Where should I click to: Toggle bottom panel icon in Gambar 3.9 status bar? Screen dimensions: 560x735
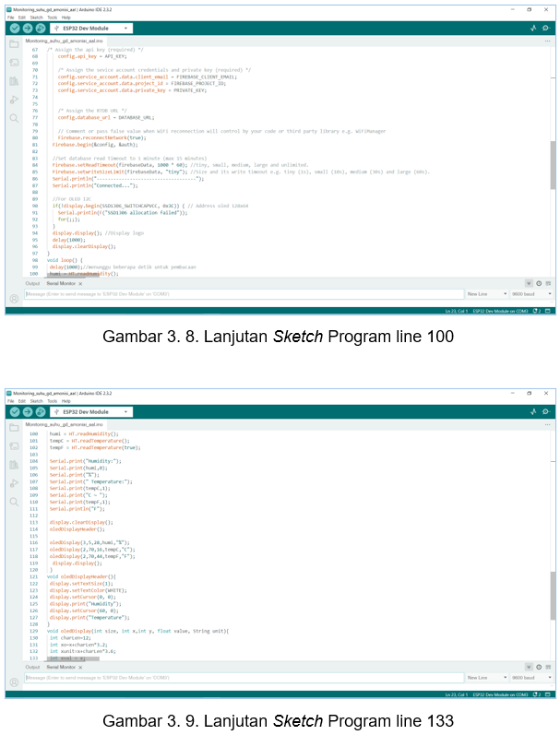[x=547, y=694]
